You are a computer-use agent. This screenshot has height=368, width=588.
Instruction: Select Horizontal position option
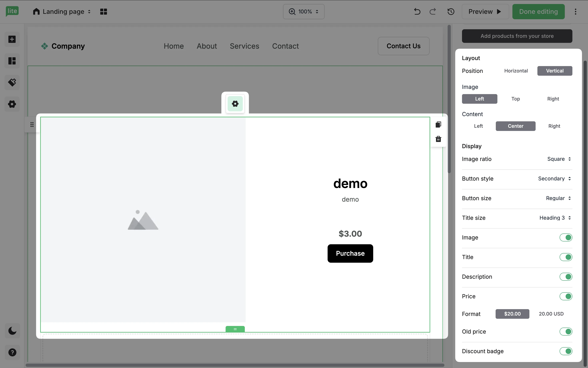(516, 71)
